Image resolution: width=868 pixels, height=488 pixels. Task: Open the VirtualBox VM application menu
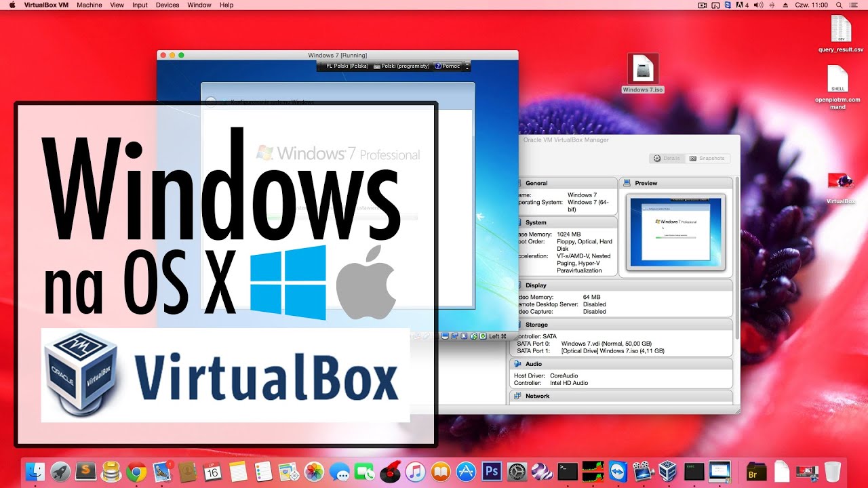[x=45, y=5]
